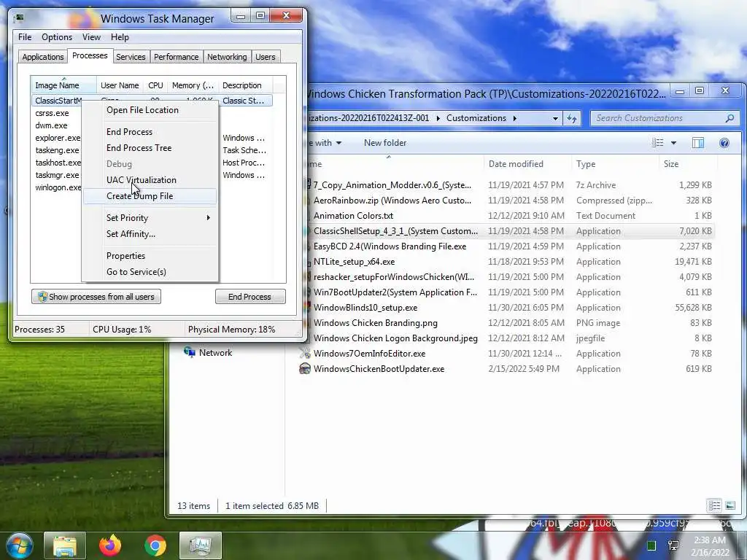Sort processes by Image Name column
The height and width of the screenshot is (560, 747).
(x=64, y=85)
